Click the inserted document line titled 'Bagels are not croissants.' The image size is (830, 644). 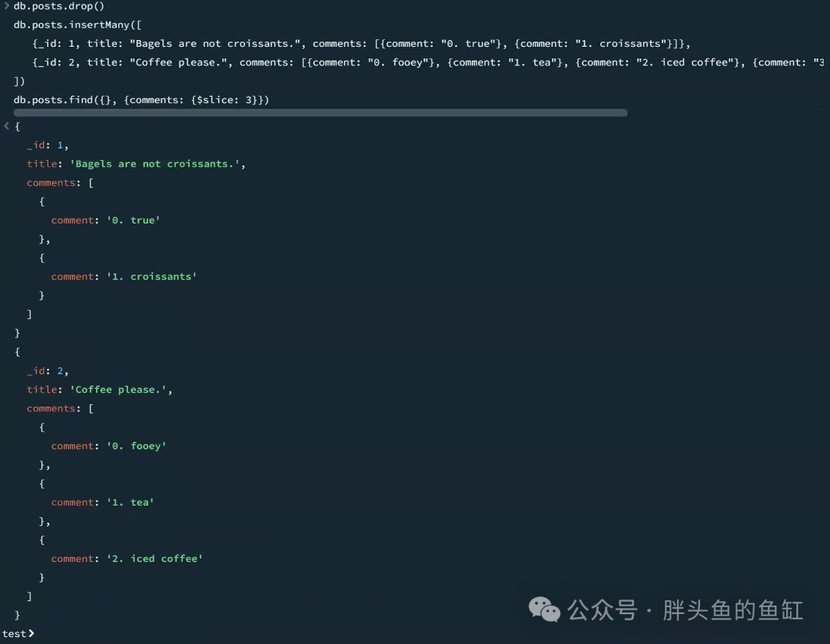pos(361,43)
